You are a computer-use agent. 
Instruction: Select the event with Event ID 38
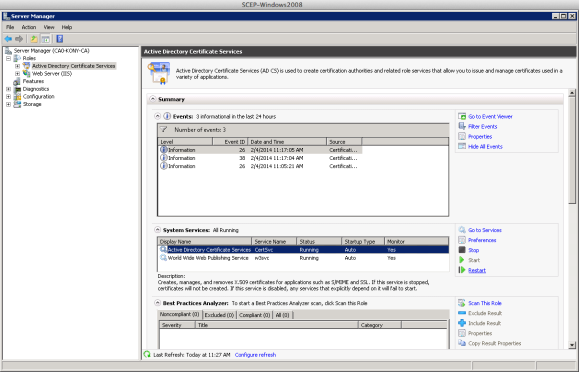(x=260, y=158)
